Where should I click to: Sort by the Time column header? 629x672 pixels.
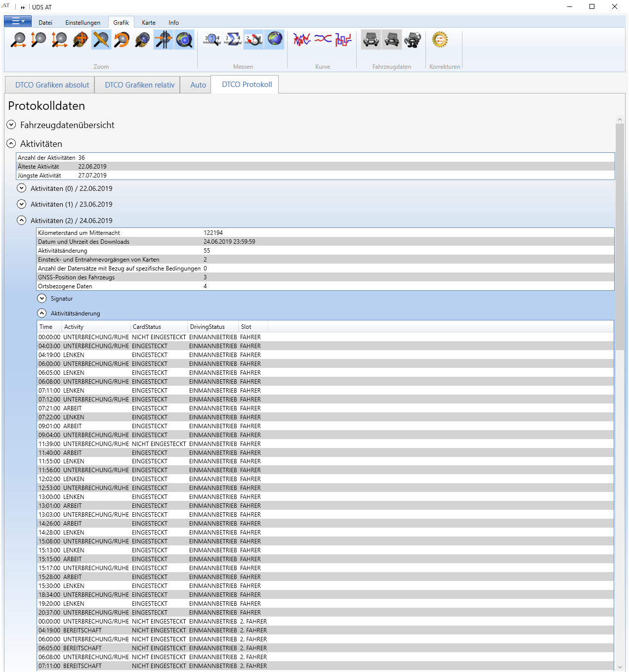coord(49,327)
